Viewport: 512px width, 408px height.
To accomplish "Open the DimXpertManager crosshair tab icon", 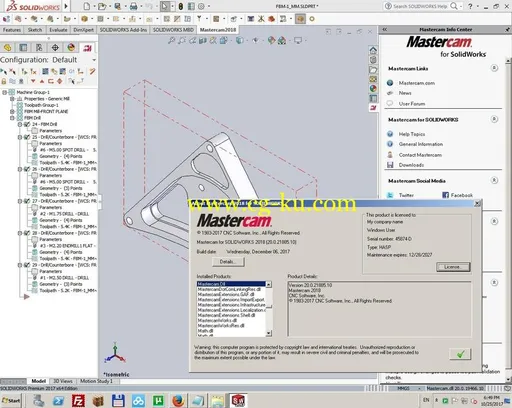I will point(55,47).
